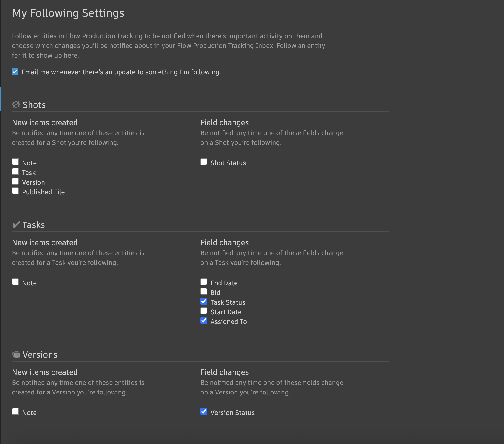Enable Version creation notifications for Shots
This screenshot has width=504, height=444.
(15, 181)
